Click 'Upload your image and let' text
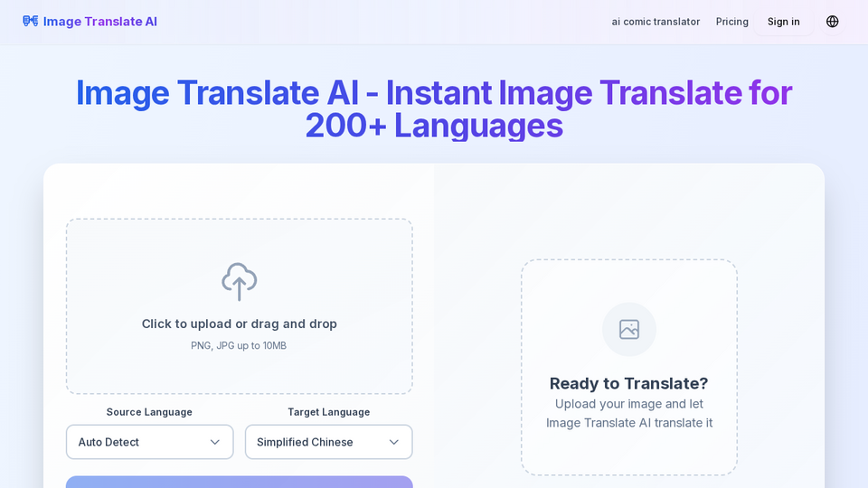Viewport: 868px width, 488px height. [x=629, y=404]
